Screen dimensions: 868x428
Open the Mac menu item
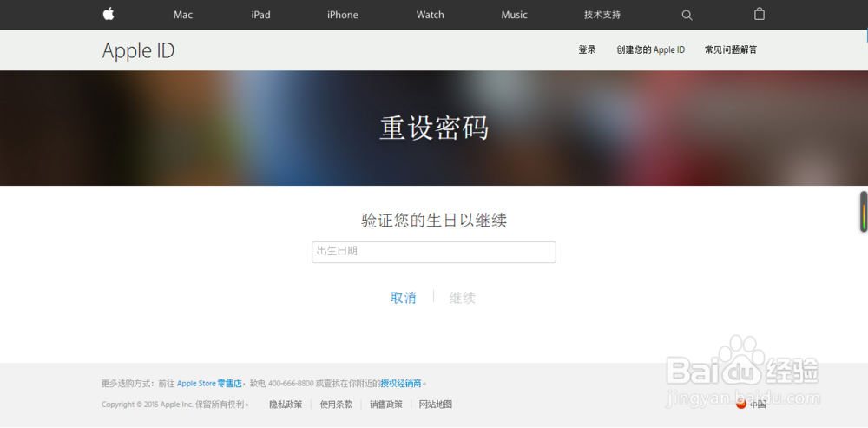click(182, 15)
